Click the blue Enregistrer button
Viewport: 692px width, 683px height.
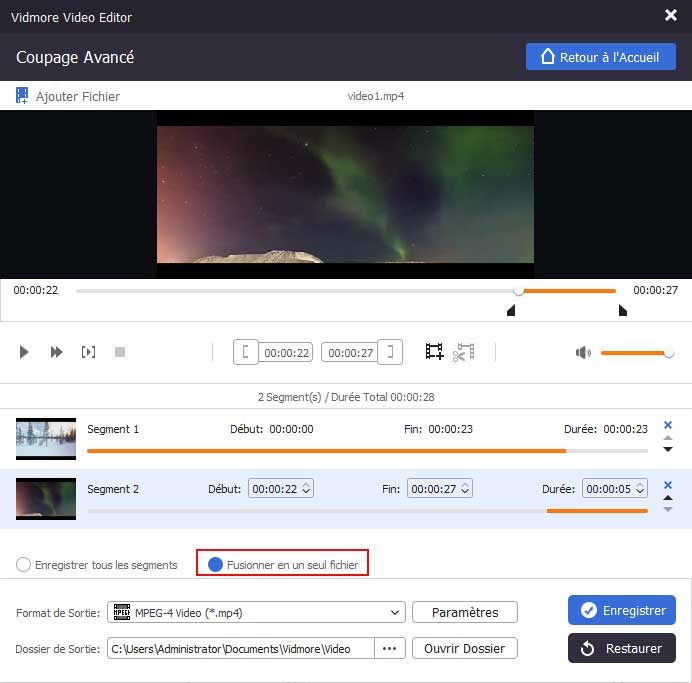pyautogui.click(x=622, y=609)
